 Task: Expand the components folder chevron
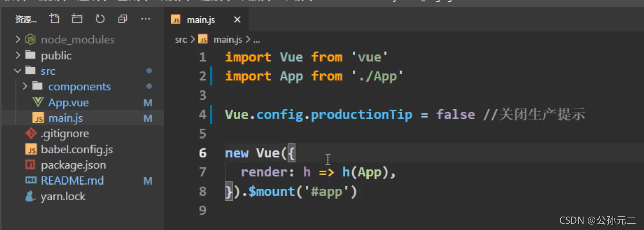click(x=25, y=87)
